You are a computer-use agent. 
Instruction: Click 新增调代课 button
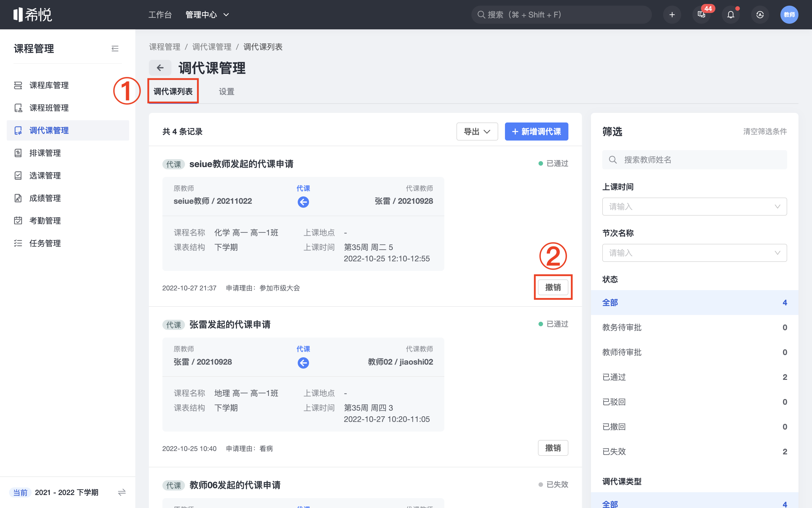click(x=536, y=132)
